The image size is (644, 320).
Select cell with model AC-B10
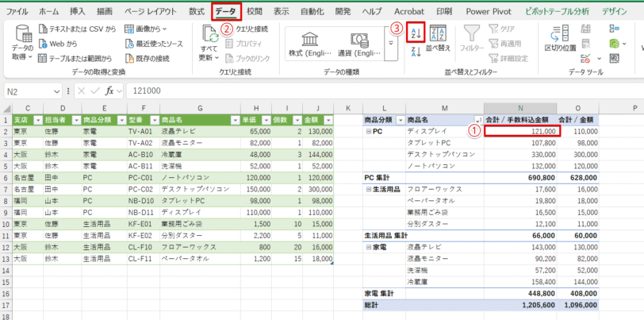pyautogui.click(x=144, y=155)
